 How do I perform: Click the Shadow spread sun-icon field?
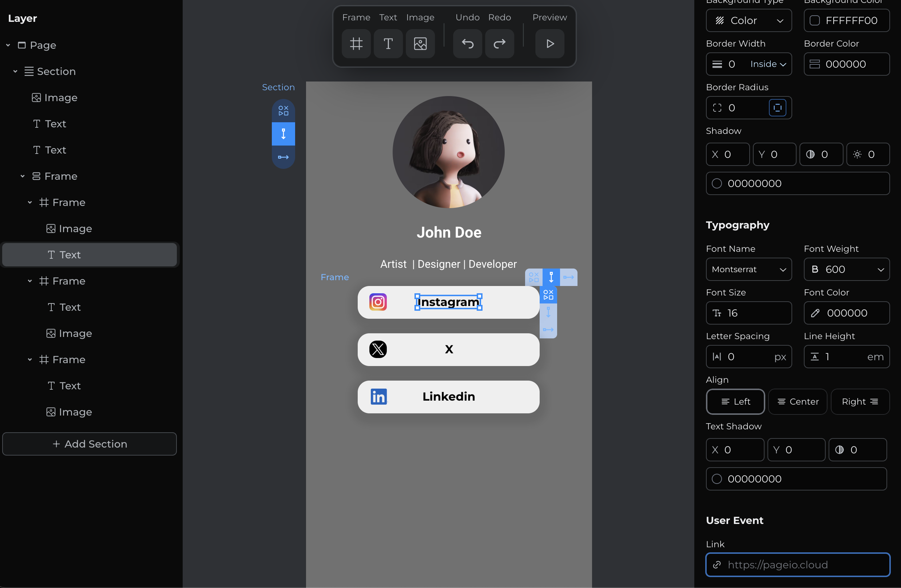868,155
